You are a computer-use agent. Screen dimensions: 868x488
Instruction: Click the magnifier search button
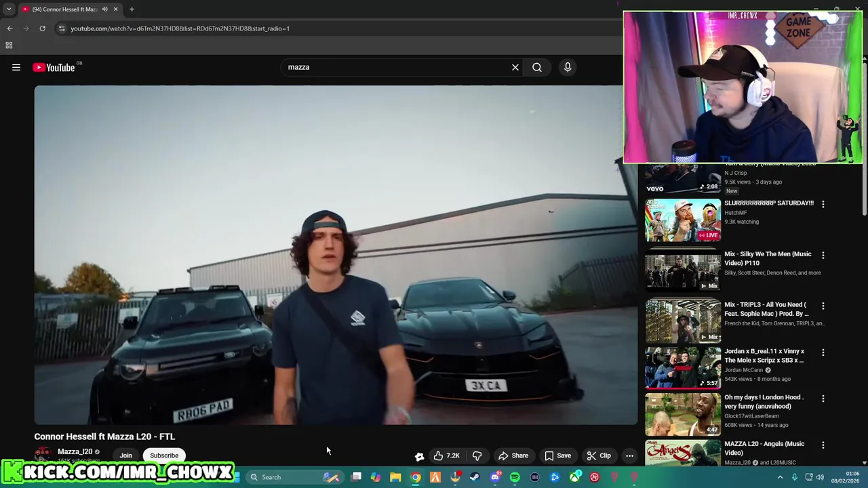pyautogui.click(x=537, y=67)
